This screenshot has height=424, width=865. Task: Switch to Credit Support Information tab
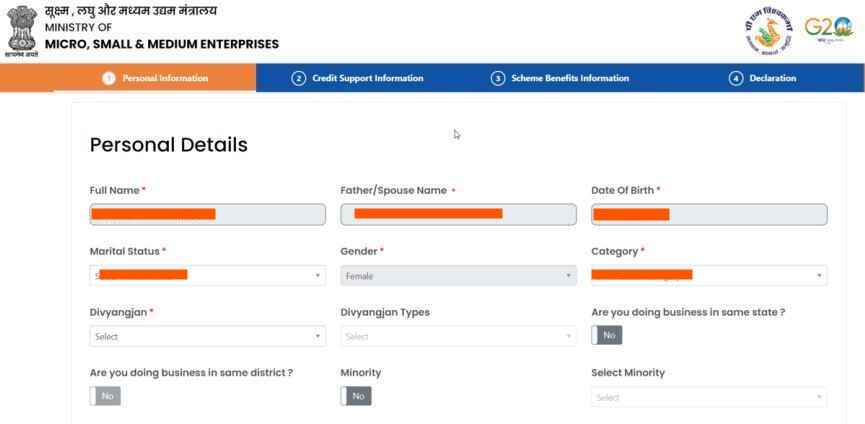[357, 78]
